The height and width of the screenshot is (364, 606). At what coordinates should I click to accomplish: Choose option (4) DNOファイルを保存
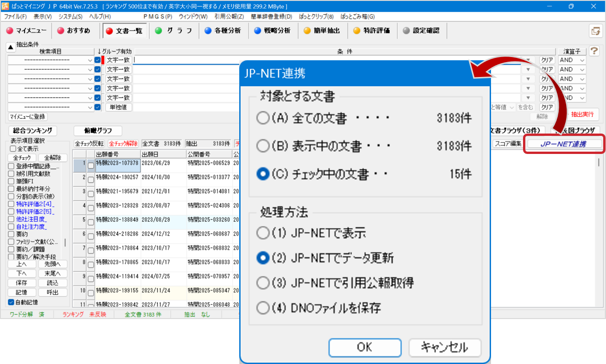pyautogui.click(x=263, y=307)
